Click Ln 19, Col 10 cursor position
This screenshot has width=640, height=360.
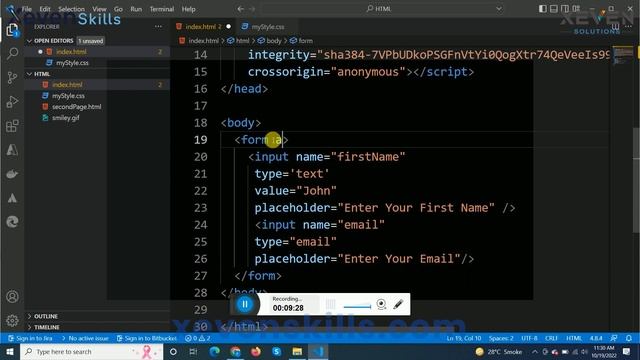[x=464, y=338]
